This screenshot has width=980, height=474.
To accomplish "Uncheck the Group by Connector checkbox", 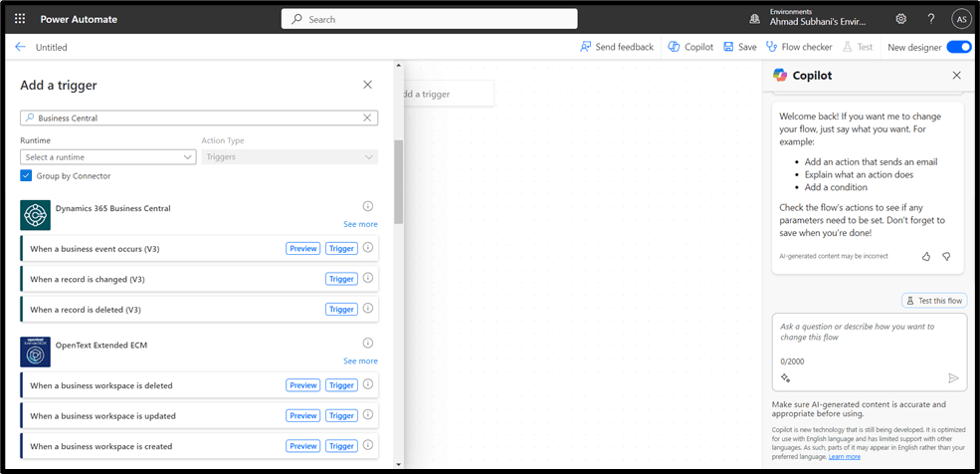I will (x=27, y=175).
